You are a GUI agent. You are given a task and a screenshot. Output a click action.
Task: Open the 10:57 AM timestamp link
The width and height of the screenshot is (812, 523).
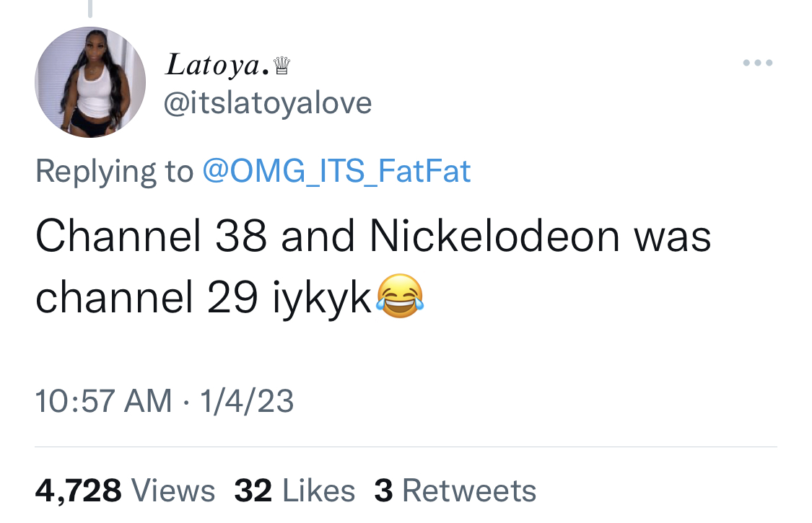tap(103, 401)
